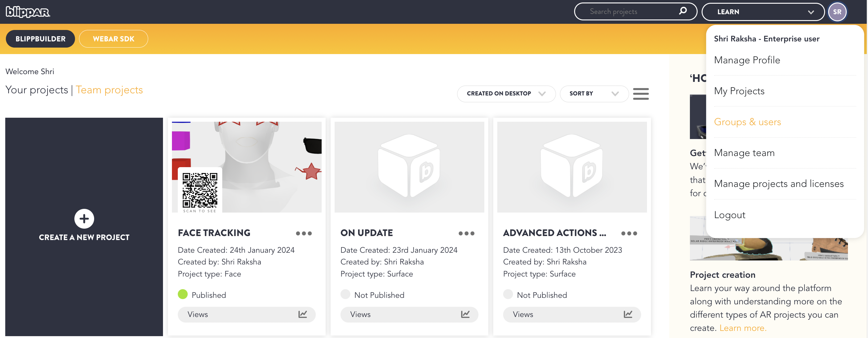Image resolution: width=868 pixels, height=338 pixels.
Task: Click the plus icon to create project
Action: pos(84,218)
